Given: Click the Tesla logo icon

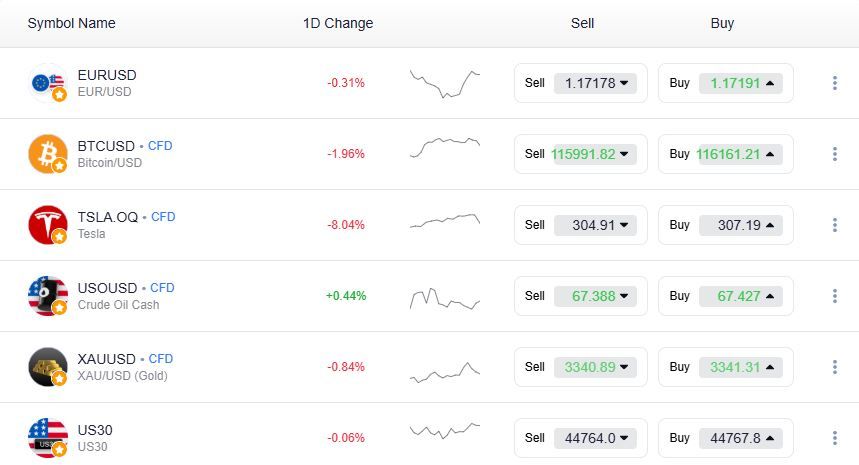Looking at the screenshot, I should pos(47,225).
